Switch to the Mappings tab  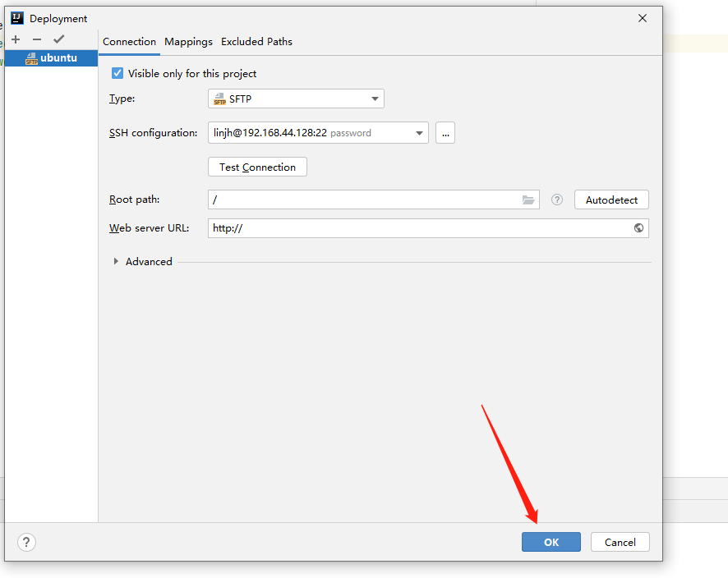coord(188,42)
